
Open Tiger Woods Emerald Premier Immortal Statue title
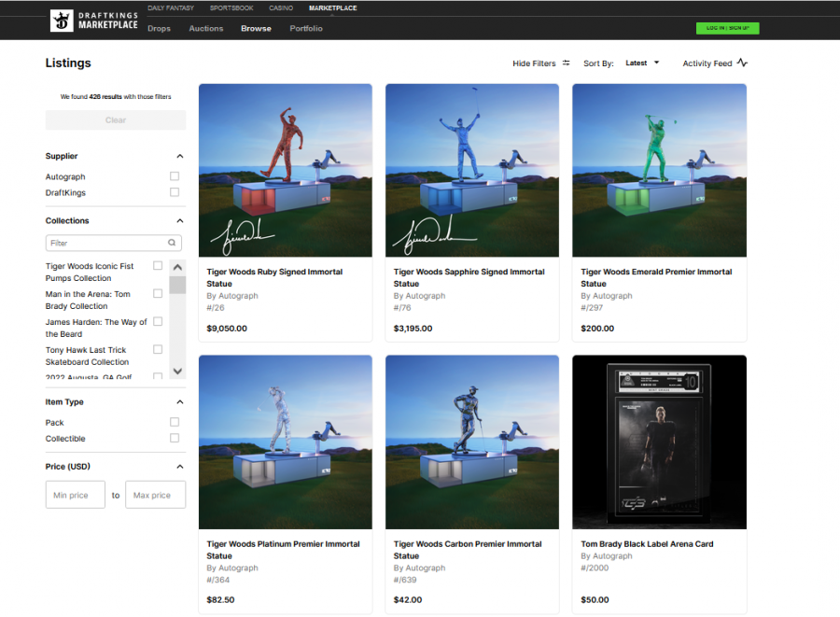[656, 277]
